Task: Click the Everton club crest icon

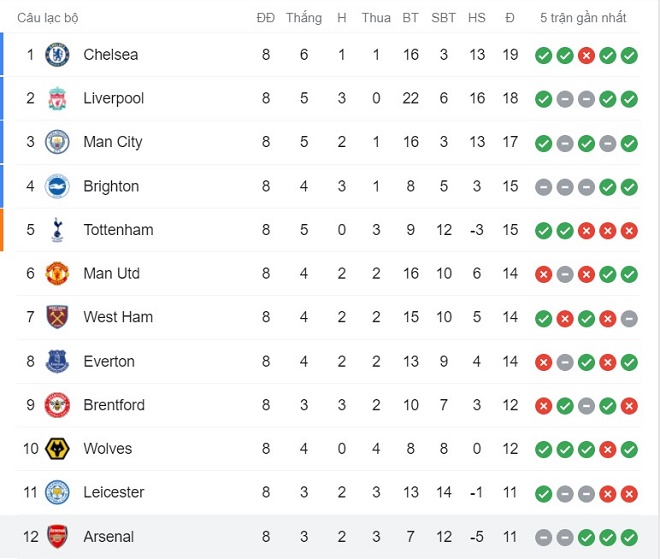Action: point(57,361)
